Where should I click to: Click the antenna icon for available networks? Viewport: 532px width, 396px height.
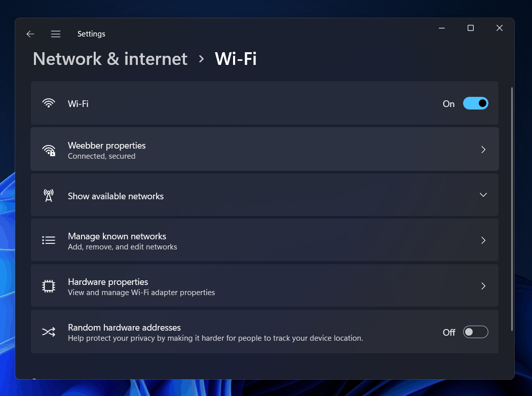[x=49, y=196]
